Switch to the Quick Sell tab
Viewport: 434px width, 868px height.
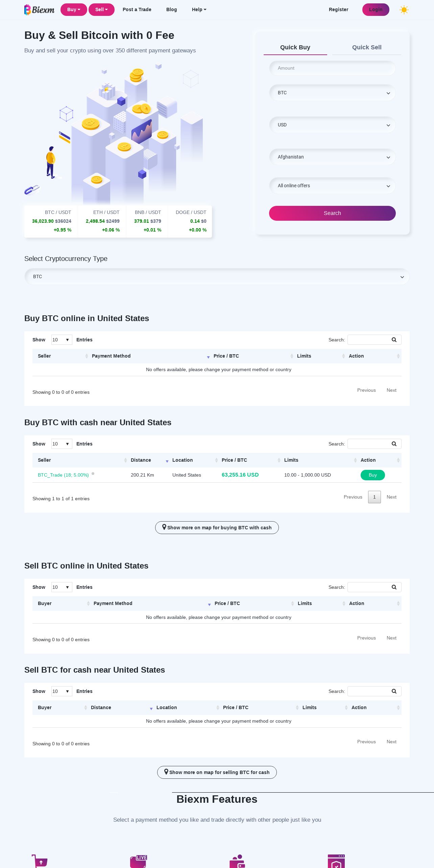pos(366,47)
